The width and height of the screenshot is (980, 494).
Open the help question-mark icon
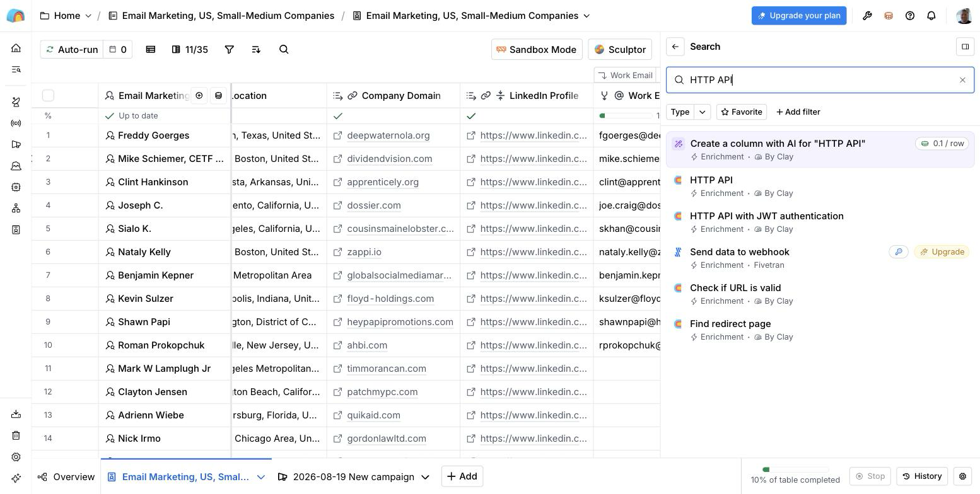point(910,16)
